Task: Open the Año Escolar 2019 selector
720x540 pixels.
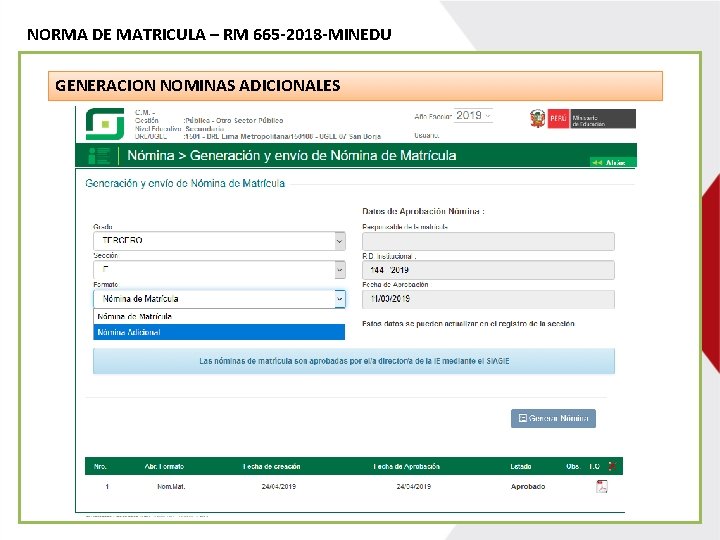Action: tap(473, 116)
